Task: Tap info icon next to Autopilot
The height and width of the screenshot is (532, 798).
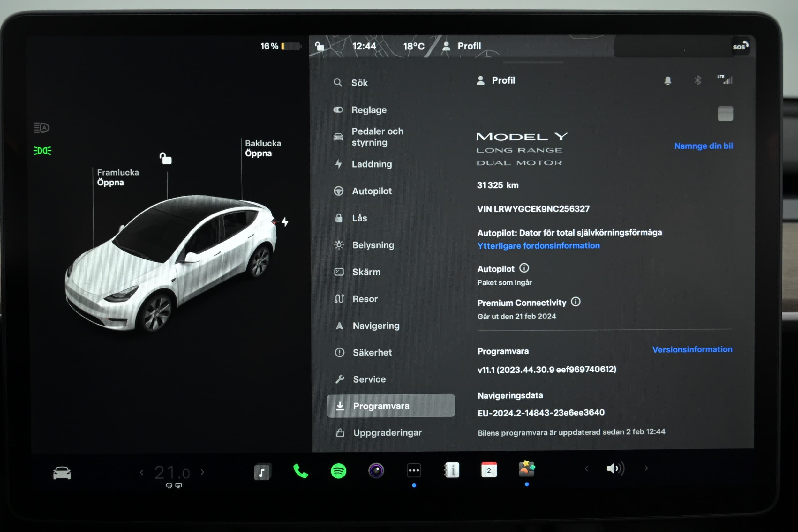Action: click(524, 268)
